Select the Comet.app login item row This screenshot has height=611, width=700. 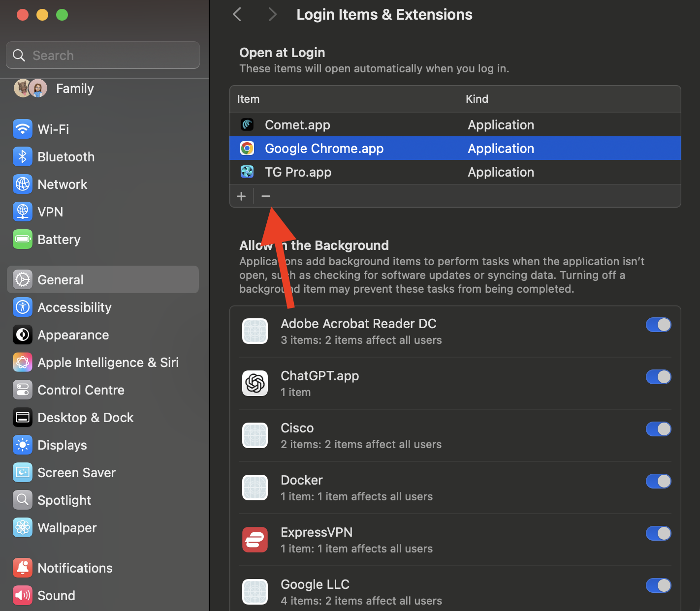(455, 124)
